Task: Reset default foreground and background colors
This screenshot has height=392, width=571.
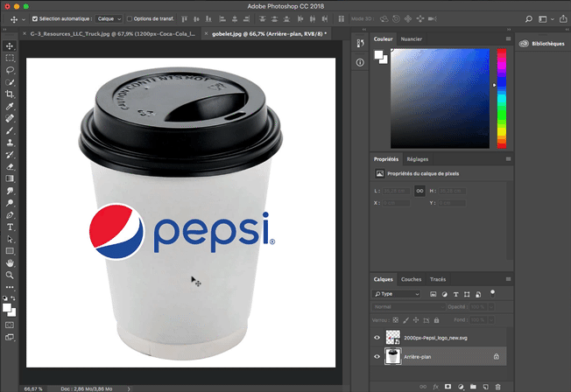Action: pos(5,298)
